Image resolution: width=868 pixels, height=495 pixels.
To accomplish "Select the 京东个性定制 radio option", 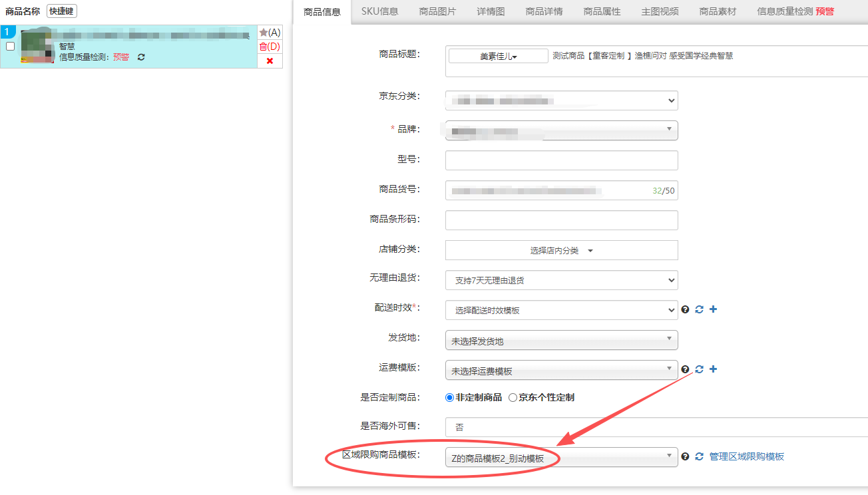I will (x=513, y=397).
